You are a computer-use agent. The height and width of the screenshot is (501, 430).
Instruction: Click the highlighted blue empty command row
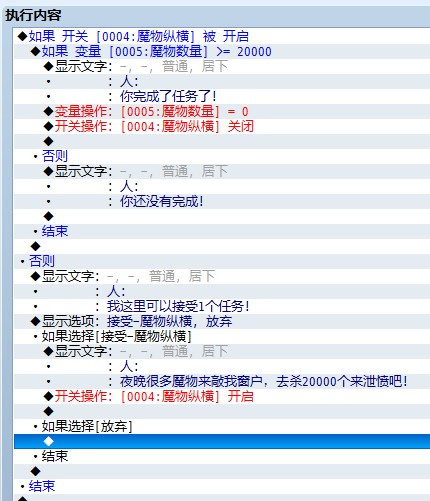pos(222,441)
